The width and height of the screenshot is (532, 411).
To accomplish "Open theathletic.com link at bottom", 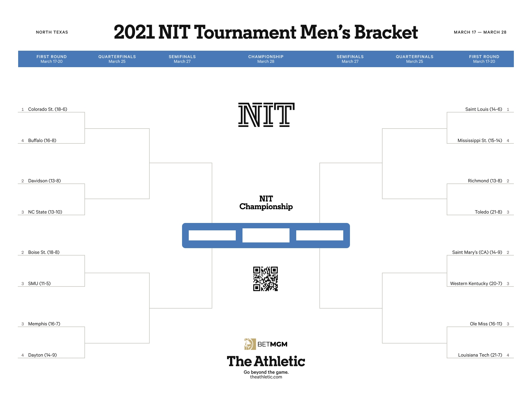I will pyautogui.click(x=266, y=377).
